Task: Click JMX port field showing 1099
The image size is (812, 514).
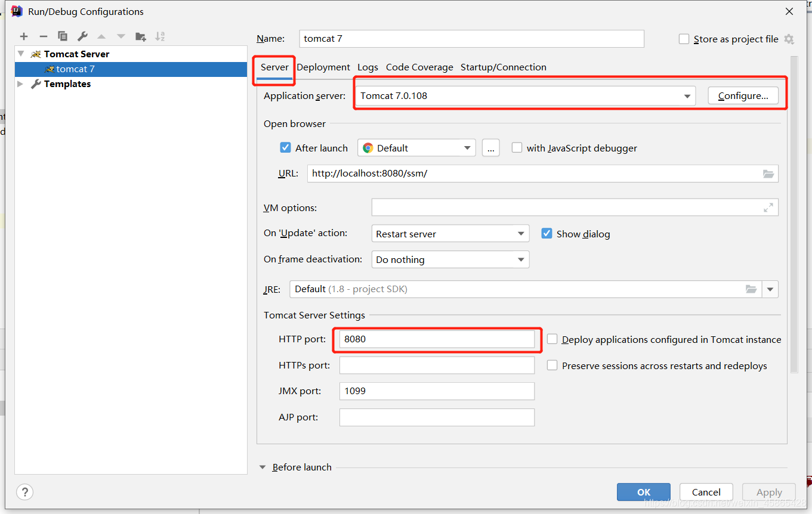Action: click(x=437, y=391)
